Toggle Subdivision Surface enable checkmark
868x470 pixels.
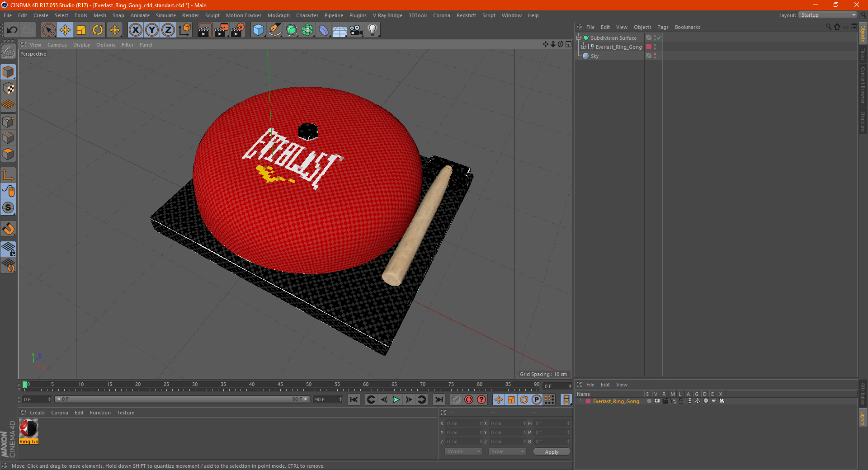[659, 38]
